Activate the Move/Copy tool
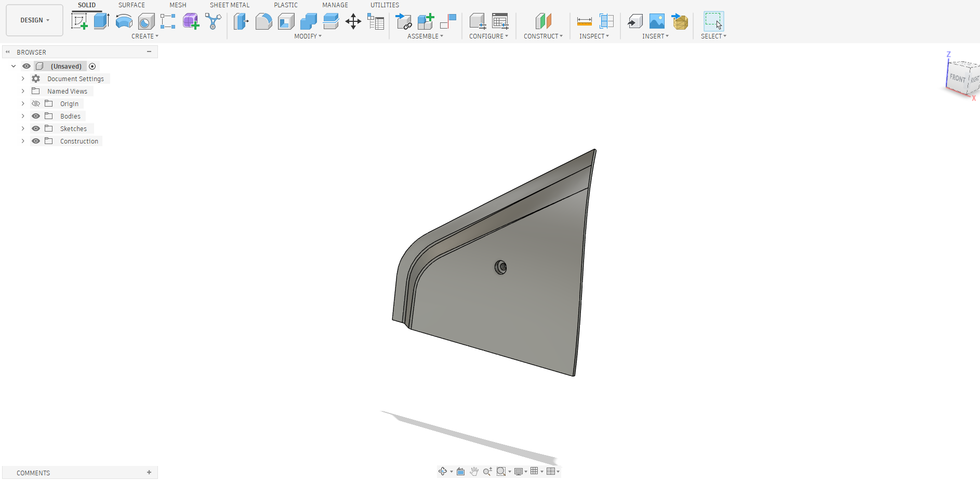The height and width of the screenshot is (480, 980). click(353, 21)
